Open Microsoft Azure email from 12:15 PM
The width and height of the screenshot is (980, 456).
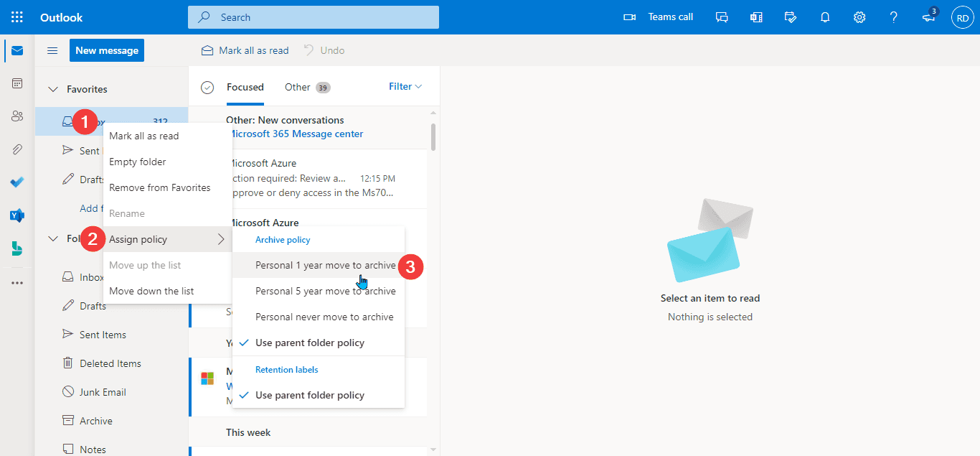[x=308, y=178]
